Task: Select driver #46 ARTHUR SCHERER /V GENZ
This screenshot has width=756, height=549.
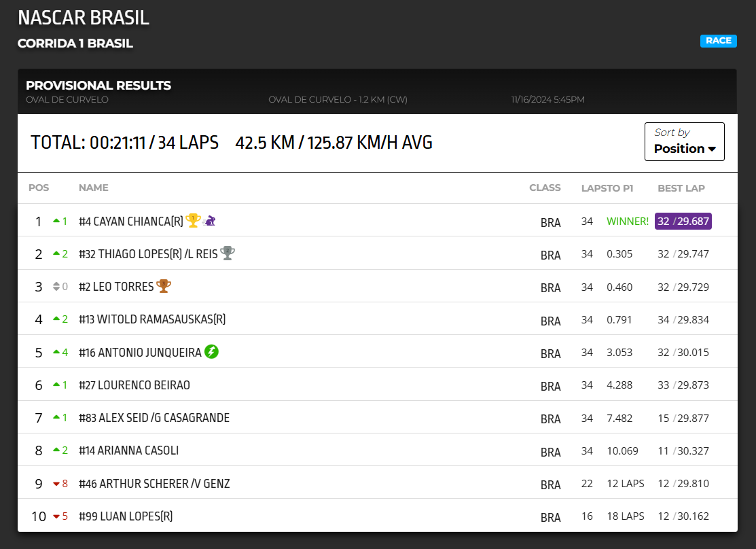Action: click(x=154, y=483)
